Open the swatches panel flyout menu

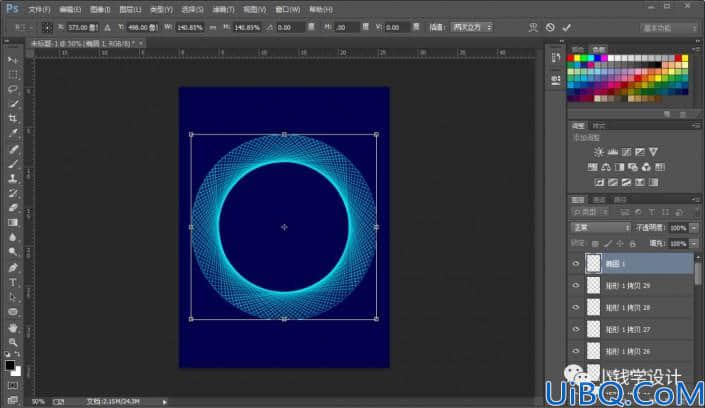[x=697, y=49]
